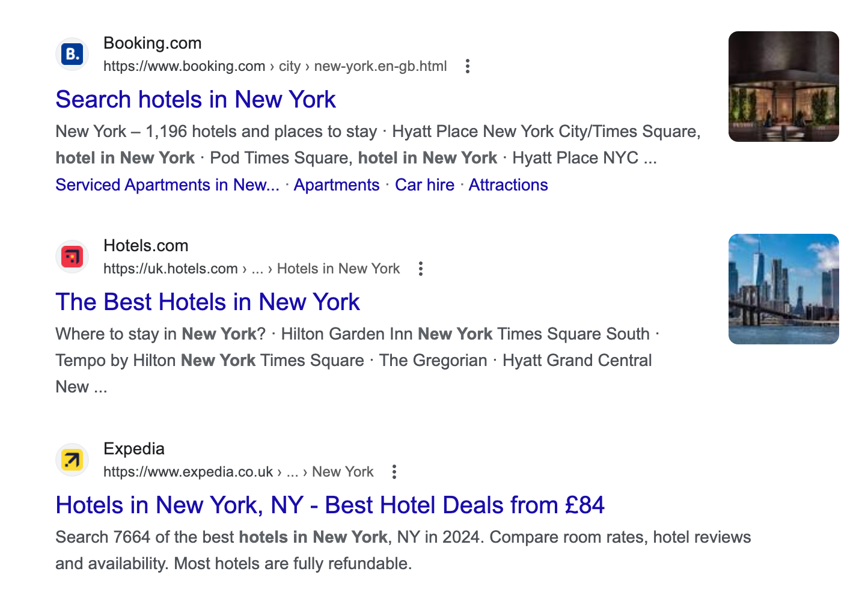Open the three-dot menu for Hotels.com result
The height and width of the screenshot is (595, 868).
[x=421, y=269]
